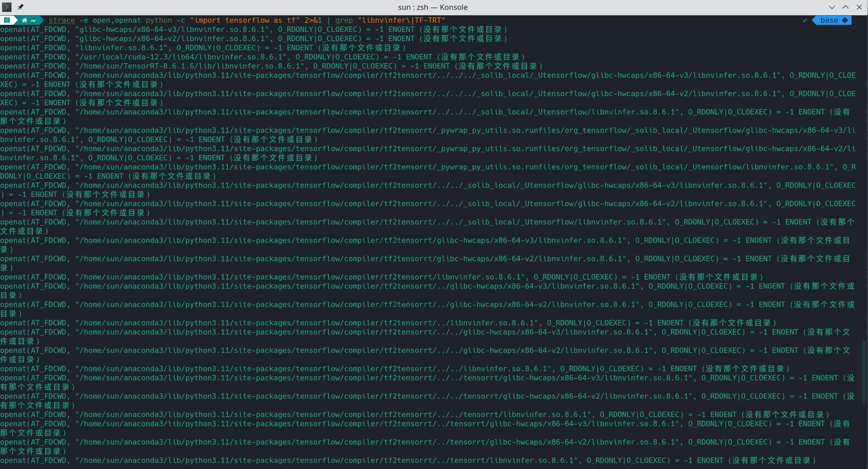
Task: Click the terminal scrollbar handle
Action: tap(864, 372)
